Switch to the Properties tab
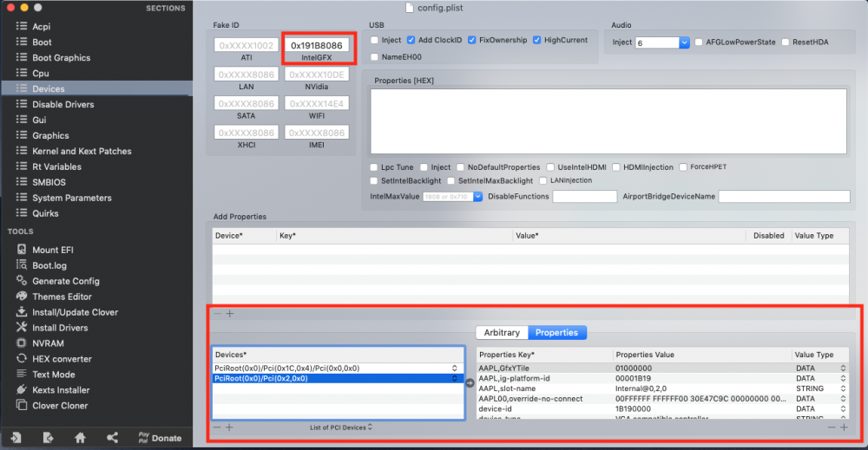The height and width of the screenshot is (450, 868). click(x=557, y=332)
